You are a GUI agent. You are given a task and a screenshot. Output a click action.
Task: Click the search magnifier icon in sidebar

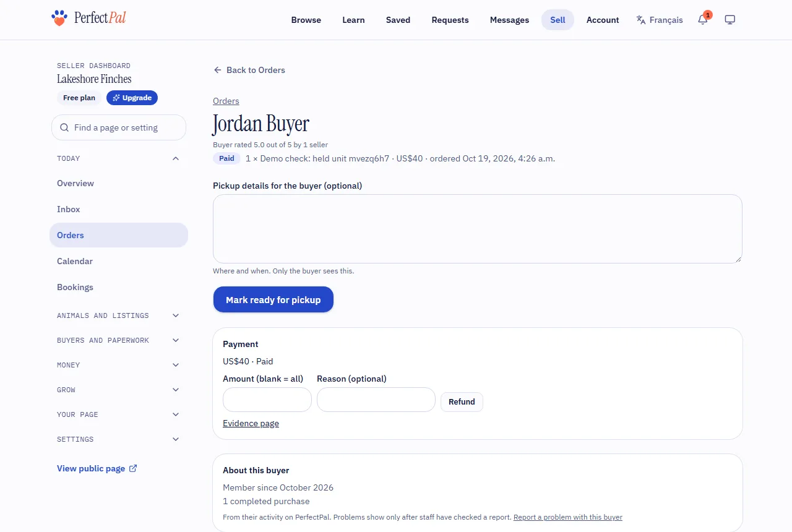coord(64,127)
